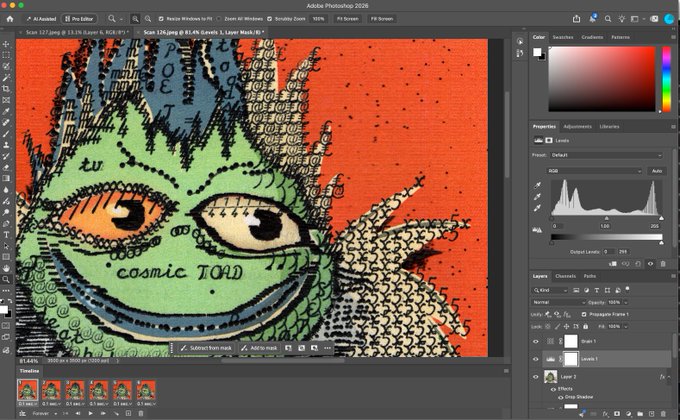Add a layer style with fx icon
680x420 pixels.
point(605,414)
